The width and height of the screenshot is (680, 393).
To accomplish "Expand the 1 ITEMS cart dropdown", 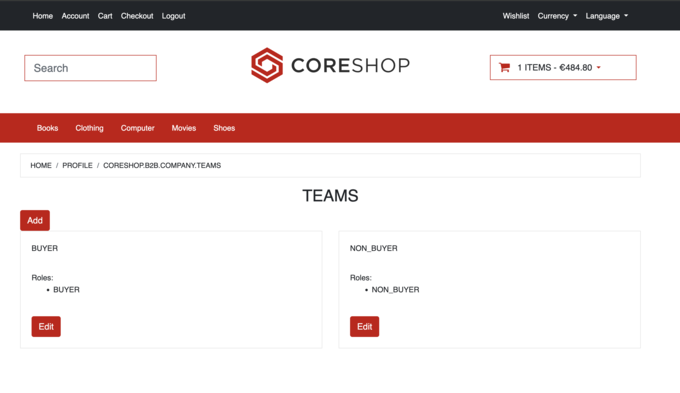I will [563, 68].
